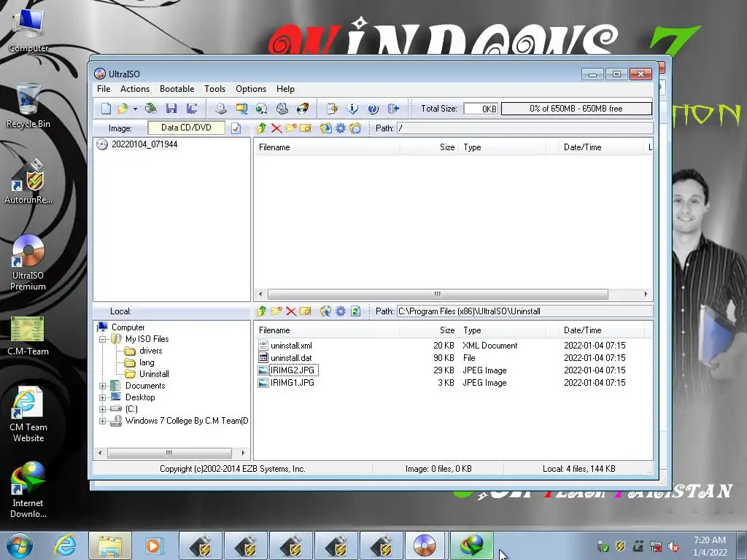Collapse the My ISO Files tree node
This screenshot has height=560, width=747.
(102, 340)
